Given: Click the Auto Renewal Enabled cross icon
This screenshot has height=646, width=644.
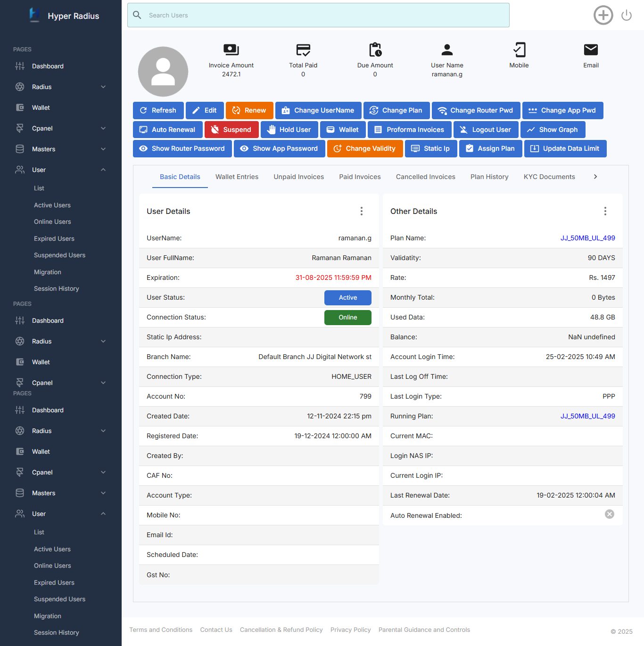Looking at the screenshot, I should coord(610,514).
